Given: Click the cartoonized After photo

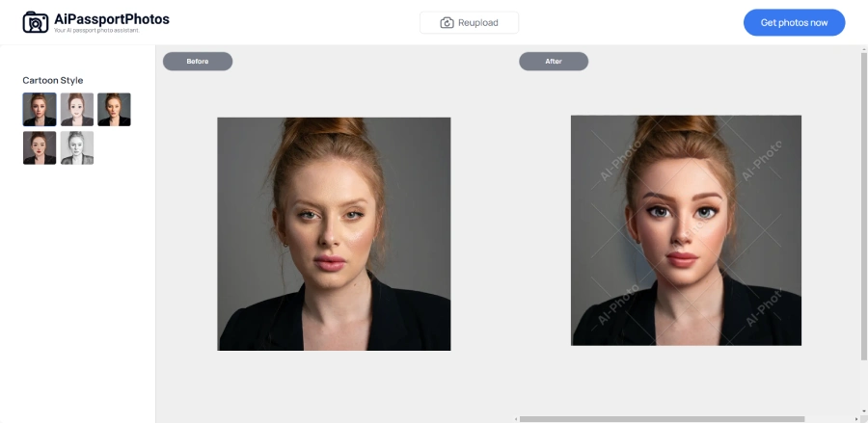Looking at the screenshot, I should click(686, 230).
